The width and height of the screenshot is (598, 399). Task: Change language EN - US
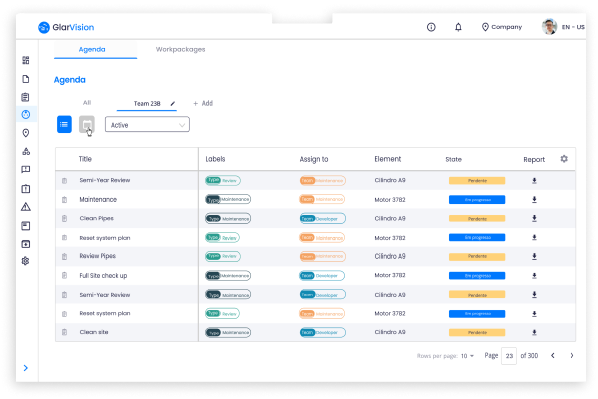[573, 27]
